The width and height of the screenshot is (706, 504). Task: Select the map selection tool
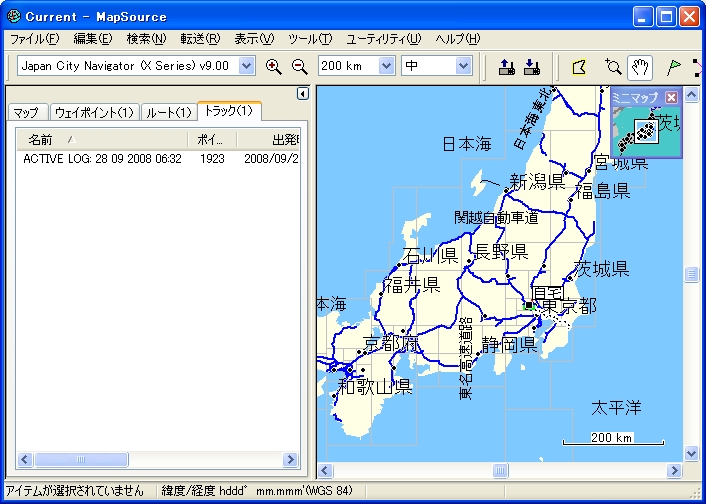[x=579, y=67]
